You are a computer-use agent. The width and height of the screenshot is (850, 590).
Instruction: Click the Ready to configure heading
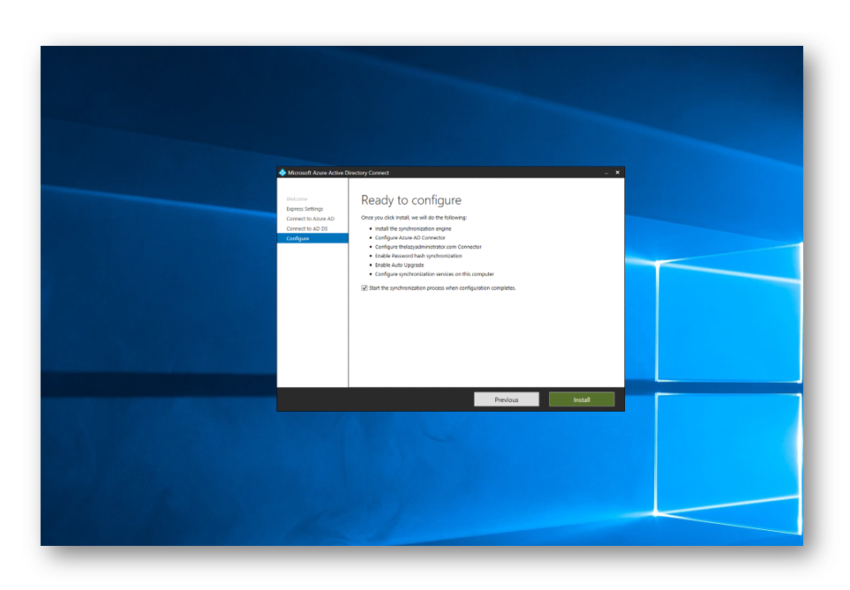[x=411, y=200]
